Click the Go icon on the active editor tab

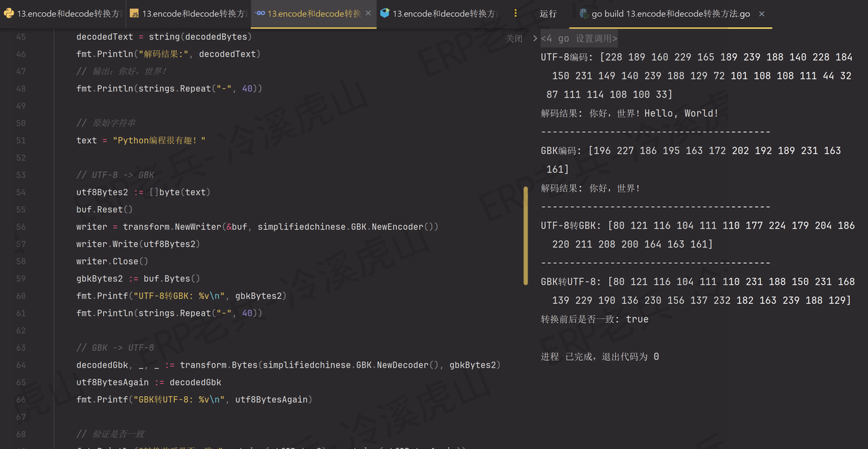click(260, 13)
